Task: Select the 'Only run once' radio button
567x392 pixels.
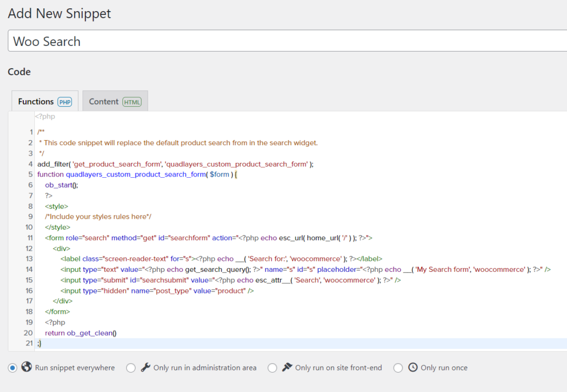Action: pos(398,368)
